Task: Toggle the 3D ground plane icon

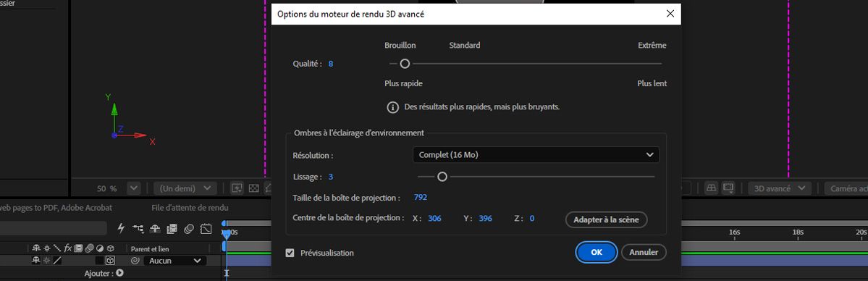Action: [712, 188]
